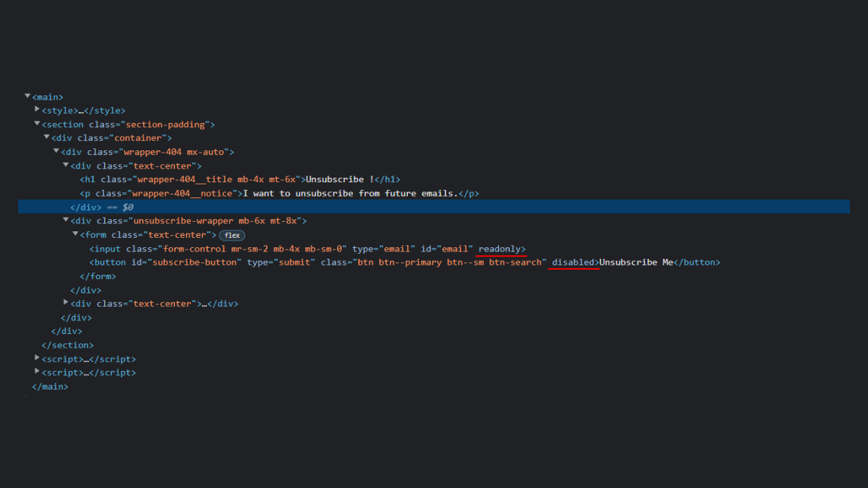
Task: Select id value 'subscribe-button'
Action: (x=194, y=262)
